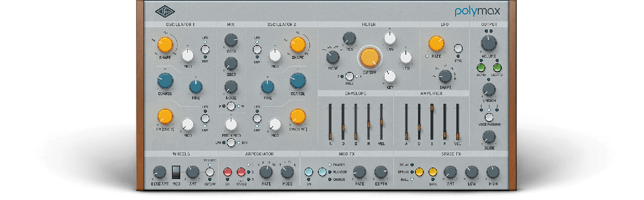Turn the filter LFO amount knob
This screenshot has height=200, width=644.
[406, 57]
